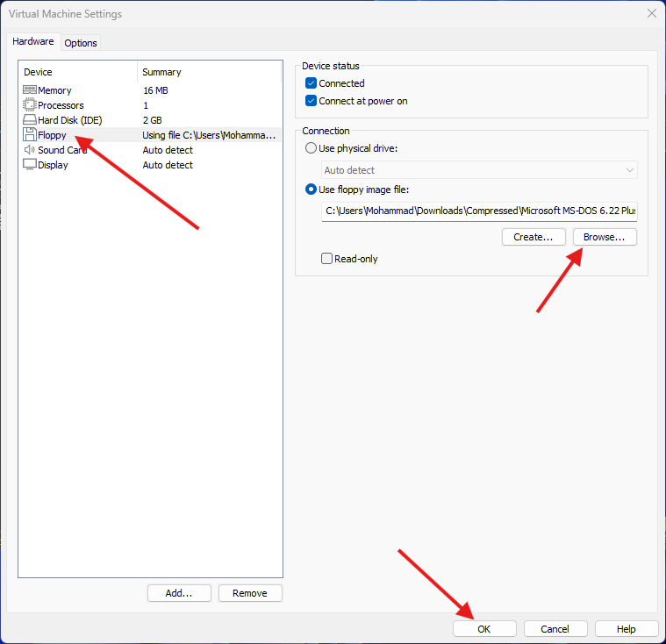
Task: Select the Hard Disk (IDE) icon
Action: (x=30, y=120)
